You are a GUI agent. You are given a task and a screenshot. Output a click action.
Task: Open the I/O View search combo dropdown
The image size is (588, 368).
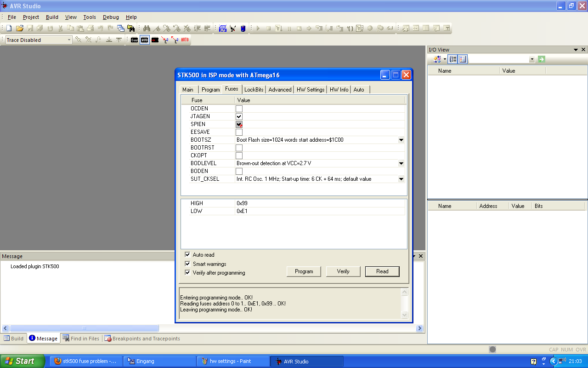click(x=532, y=59)
